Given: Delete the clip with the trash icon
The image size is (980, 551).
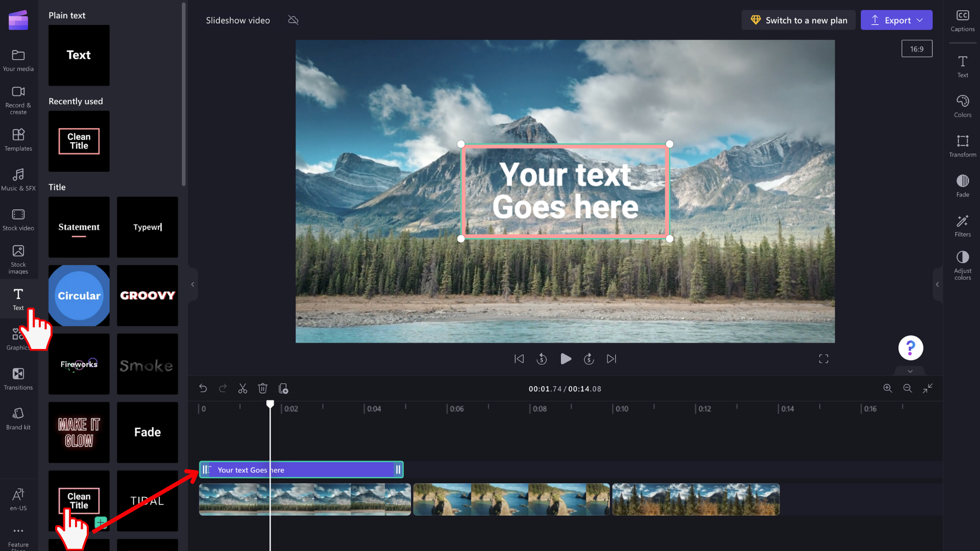Looking at the screenshot, I should 262,389.
